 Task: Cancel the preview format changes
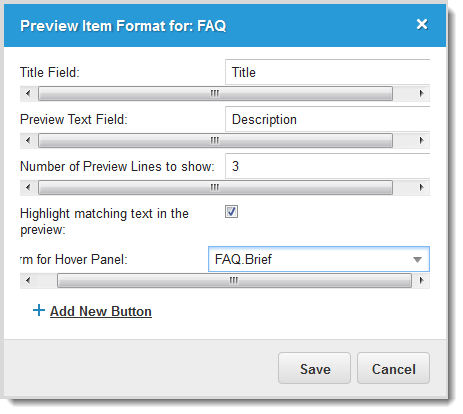[393, 368]
